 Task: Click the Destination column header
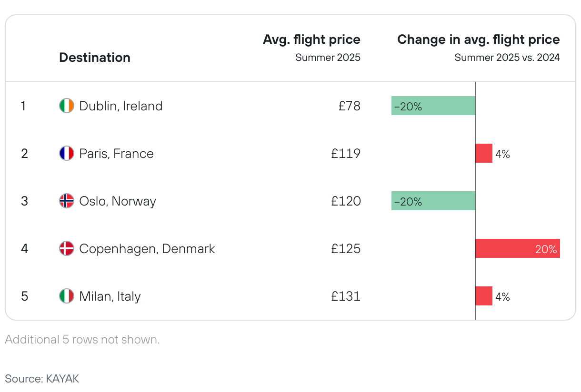[95, 58]
